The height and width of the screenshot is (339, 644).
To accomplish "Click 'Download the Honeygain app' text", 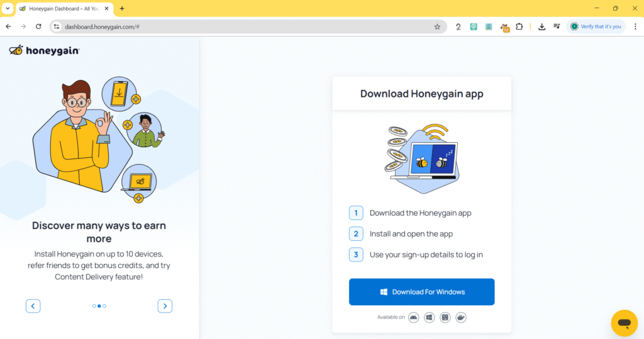I will (x=421, y=213).
